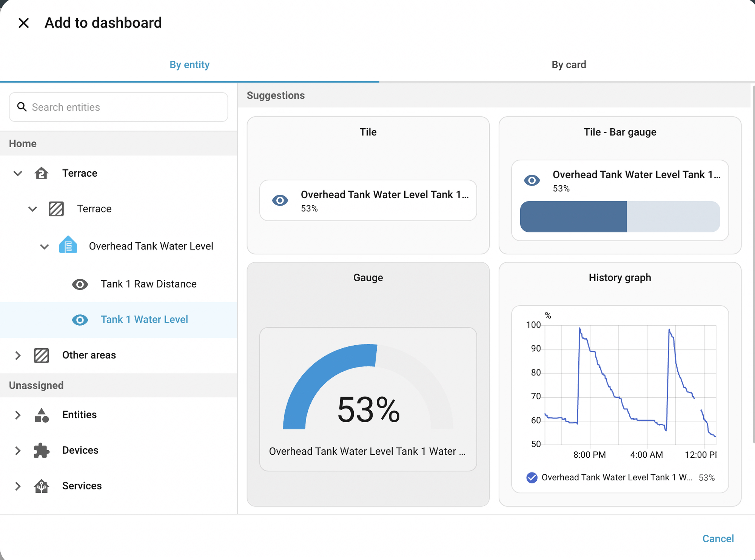The height and width of the screenshot is (560, 755).
Task: Click eye icon beside Tank 1 Raw Distance
Action: click(x=80, y=284)
